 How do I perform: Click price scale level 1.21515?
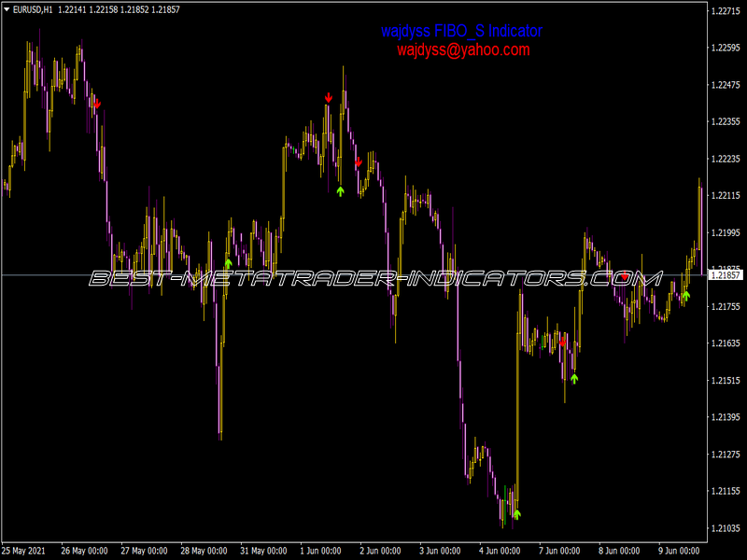click(x=726, y=380)
